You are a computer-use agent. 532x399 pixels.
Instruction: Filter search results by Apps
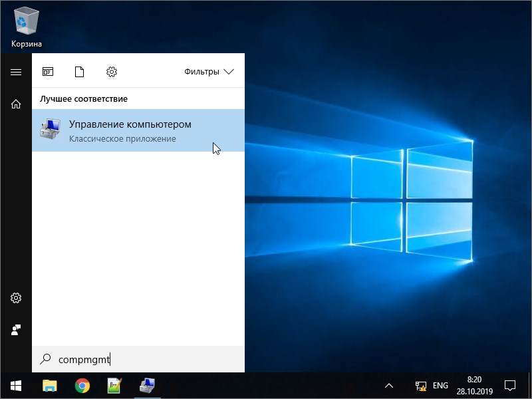[48, 72]
